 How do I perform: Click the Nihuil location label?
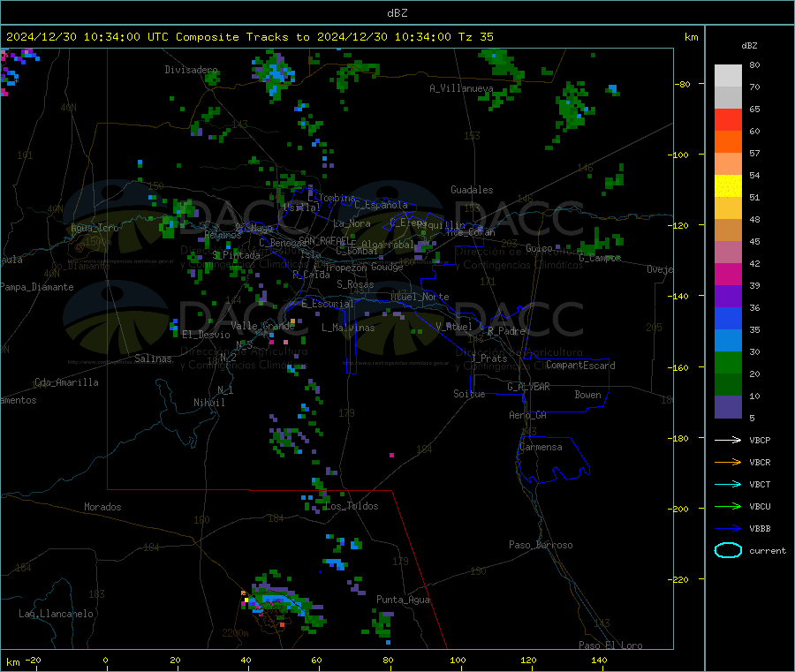click(208, 403)
